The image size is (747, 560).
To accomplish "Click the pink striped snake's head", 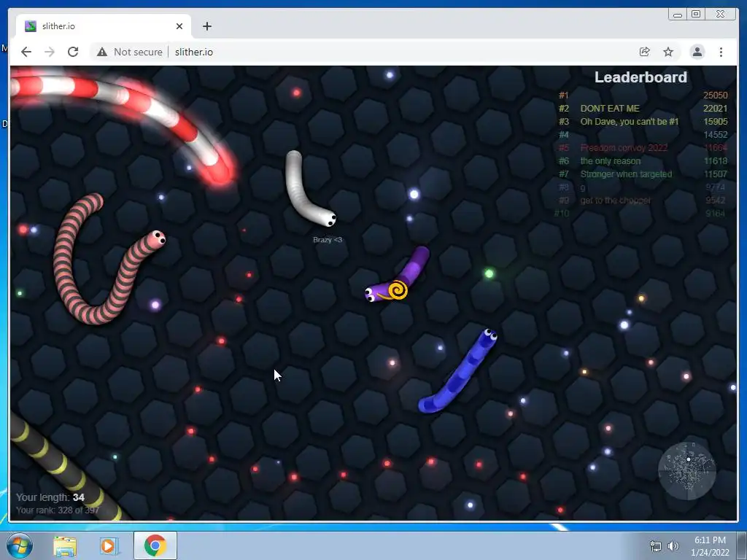I will tap(156, 239).
